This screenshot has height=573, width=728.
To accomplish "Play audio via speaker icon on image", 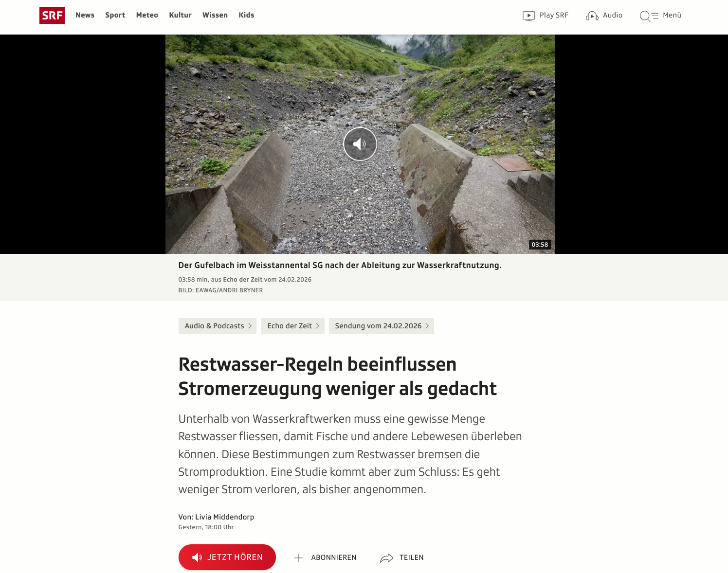I will 360,144.
